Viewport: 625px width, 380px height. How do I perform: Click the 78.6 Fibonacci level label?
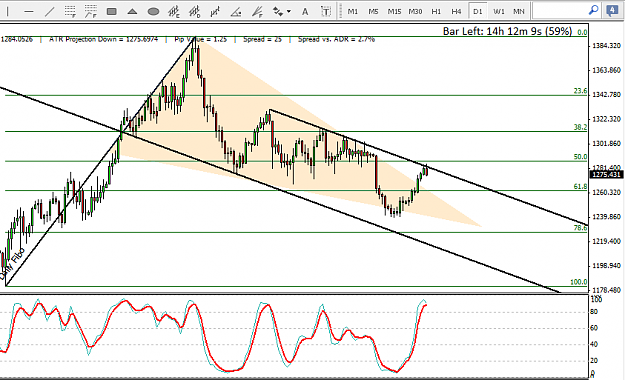click(580, 228)
